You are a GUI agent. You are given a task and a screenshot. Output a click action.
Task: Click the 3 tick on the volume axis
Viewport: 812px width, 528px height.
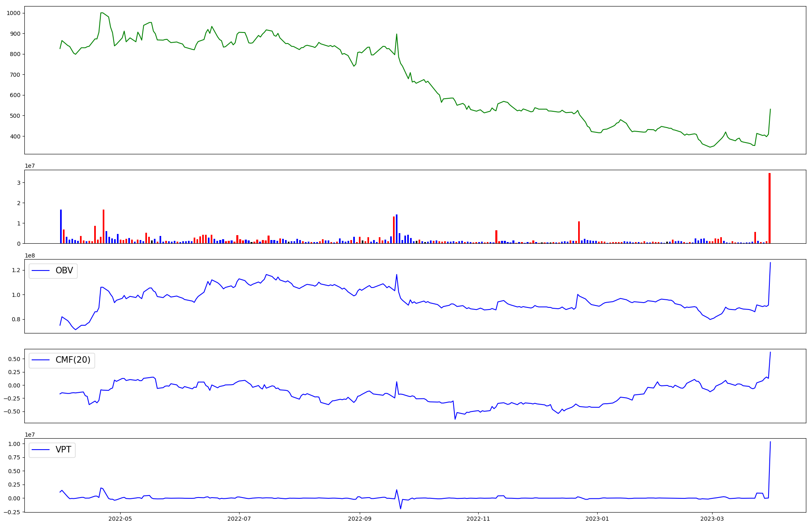(x=19, y=183)
